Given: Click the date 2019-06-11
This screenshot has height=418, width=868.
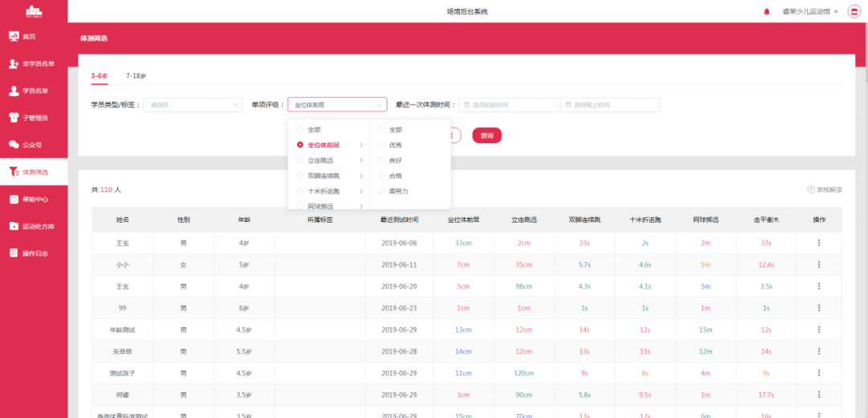Looking at the screenshot, I should point(399,264).
